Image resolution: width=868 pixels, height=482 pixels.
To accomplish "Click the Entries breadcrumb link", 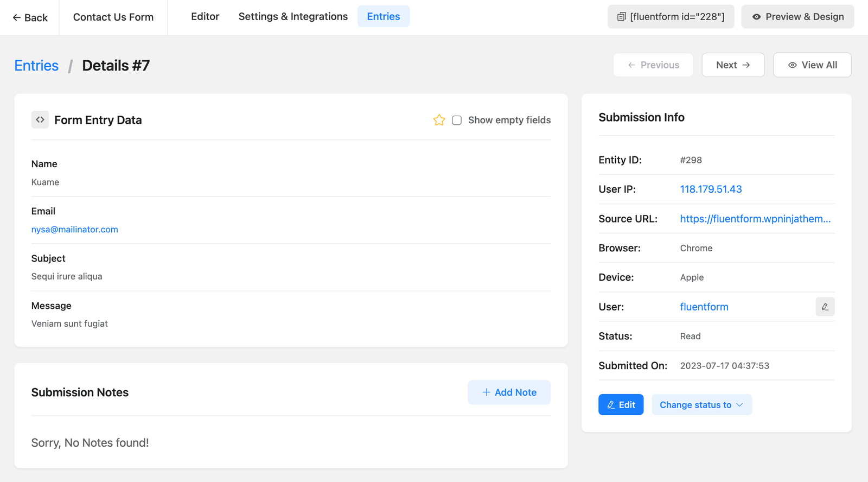I will 36,66.
